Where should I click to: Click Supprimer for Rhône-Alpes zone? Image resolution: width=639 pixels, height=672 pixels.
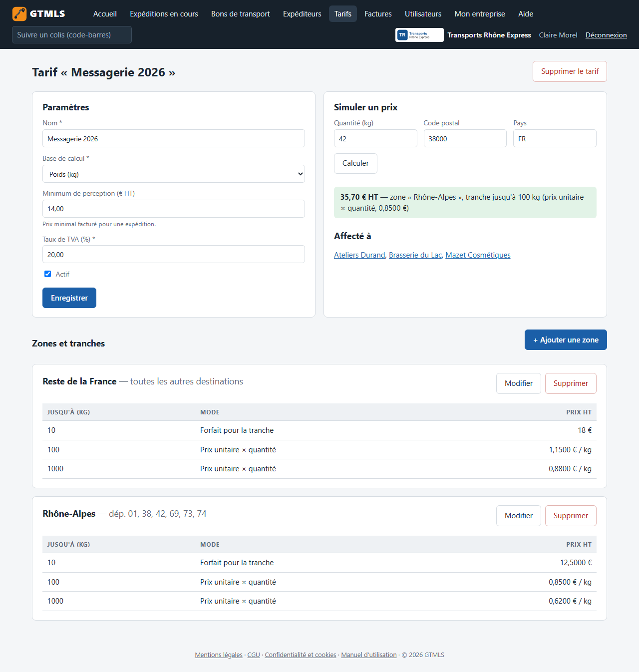click(x=571, y=516)
